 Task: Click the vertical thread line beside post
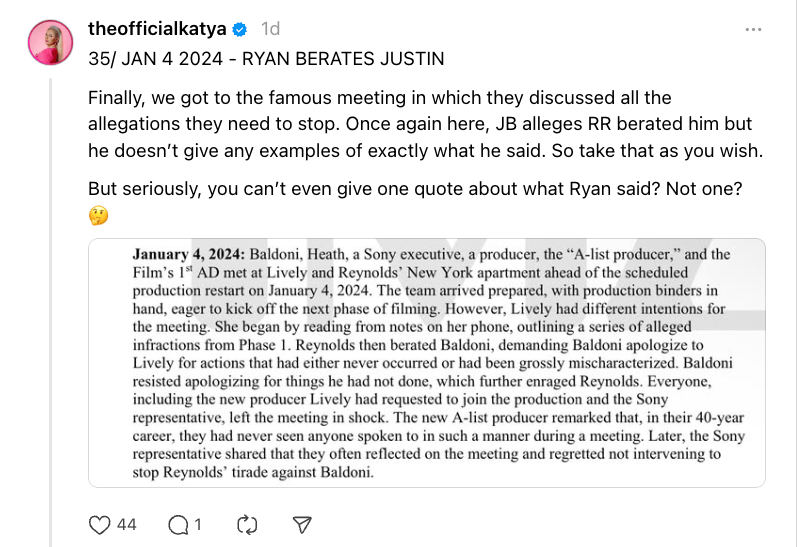[49, 300]
